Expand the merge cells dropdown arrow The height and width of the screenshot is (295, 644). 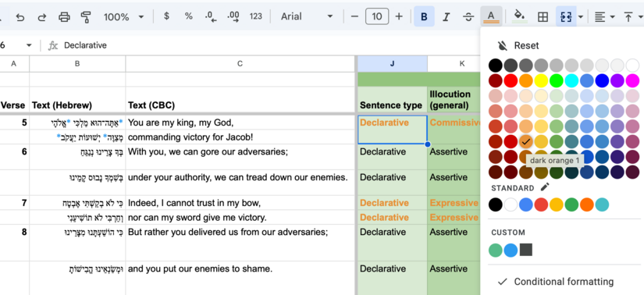coord(581,17)
